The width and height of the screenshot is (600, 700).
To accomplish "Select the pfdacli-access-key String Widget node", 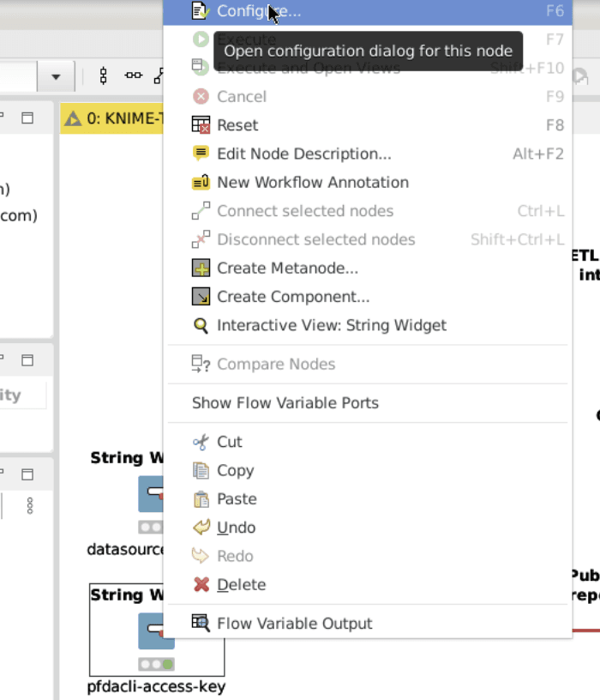I will [156, 631].
